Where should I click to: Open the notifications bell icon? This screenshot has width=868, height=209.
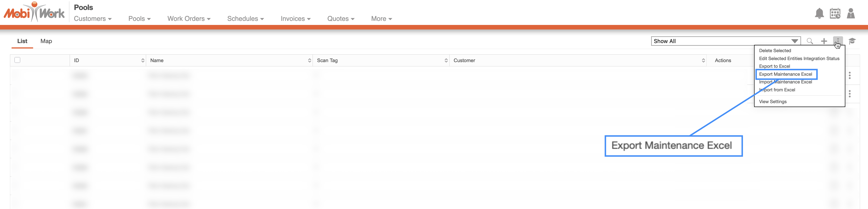pos(819,13)
